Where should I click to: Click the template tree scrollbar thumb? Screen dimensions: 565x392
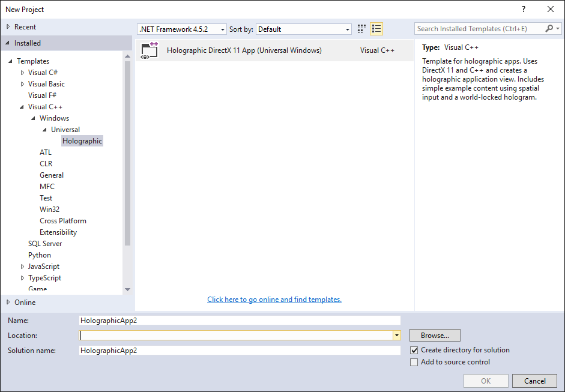point(127,153)
